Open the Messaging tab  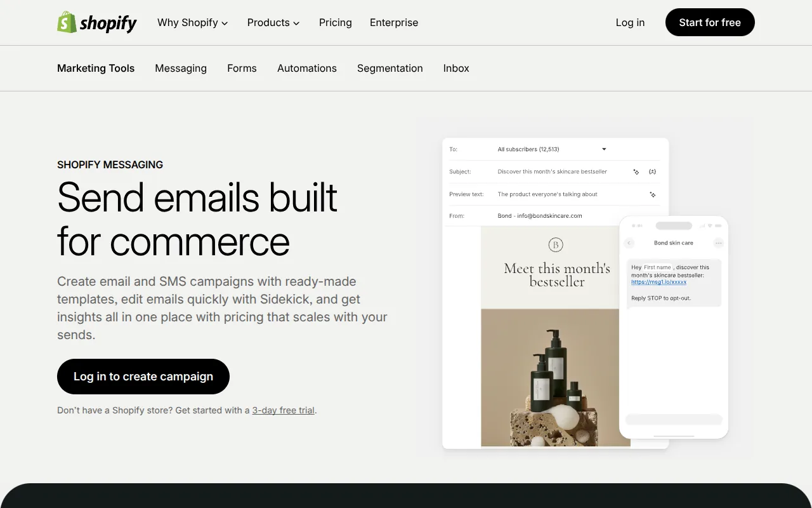click(181, 69)
